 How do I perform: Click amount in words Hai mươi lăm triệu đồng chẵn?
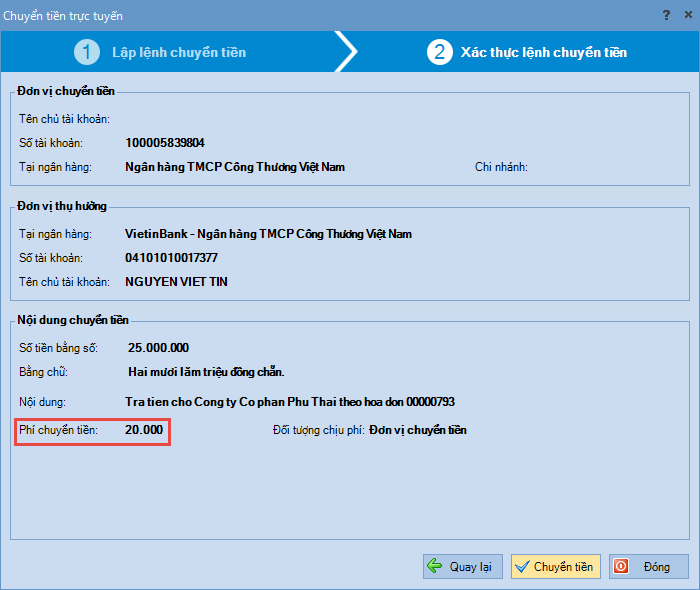click(x=206, y=372)
